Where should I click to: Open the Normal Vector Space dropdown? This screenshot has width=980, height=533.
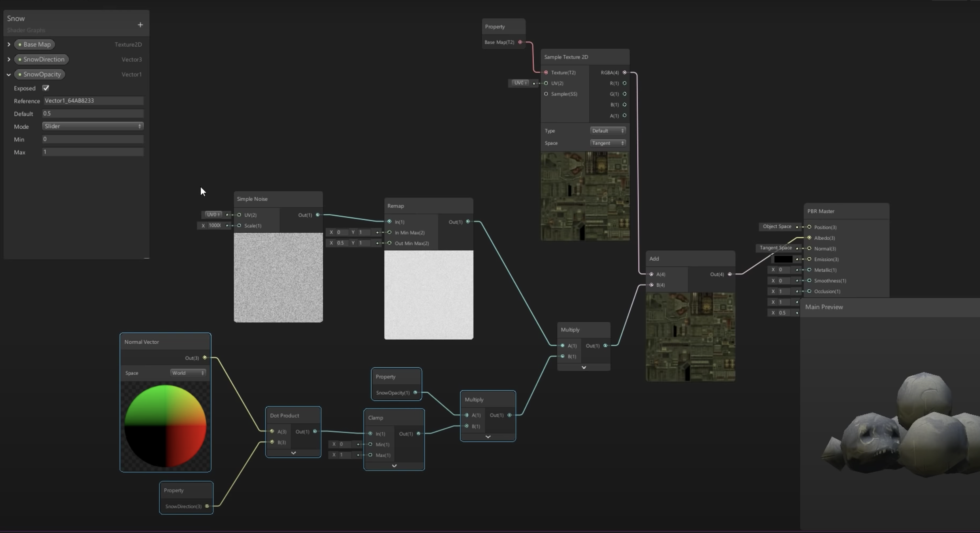point(188,373)
